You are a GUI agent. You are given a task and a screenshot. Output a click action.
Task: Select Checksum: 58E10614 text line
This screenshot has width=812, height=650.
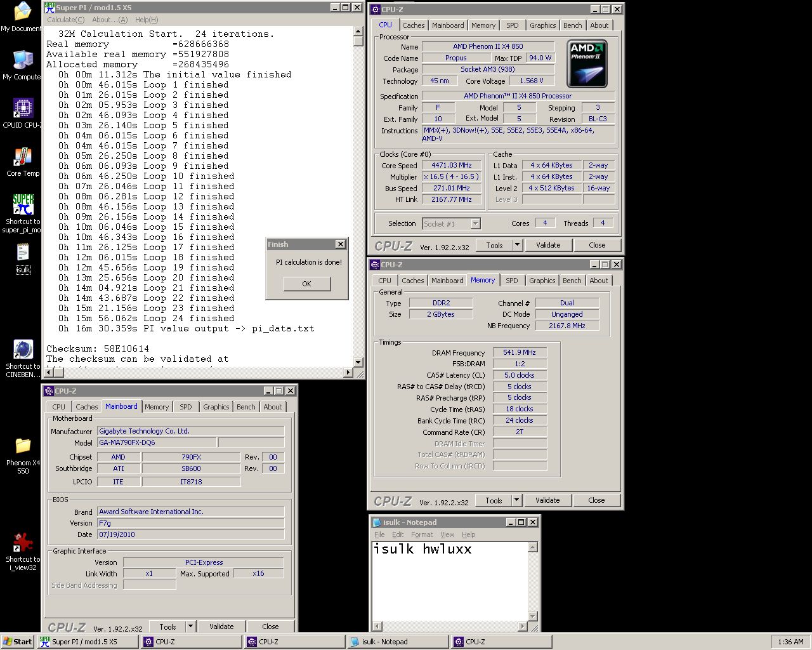pos(98,348)
